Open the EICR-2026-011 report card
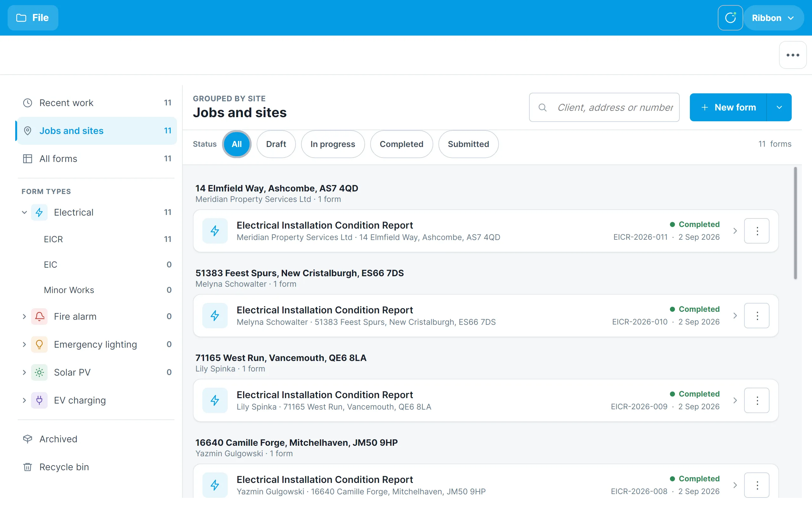Image resolution: width=812 pixels, height=508 pixels. point(486,231)
